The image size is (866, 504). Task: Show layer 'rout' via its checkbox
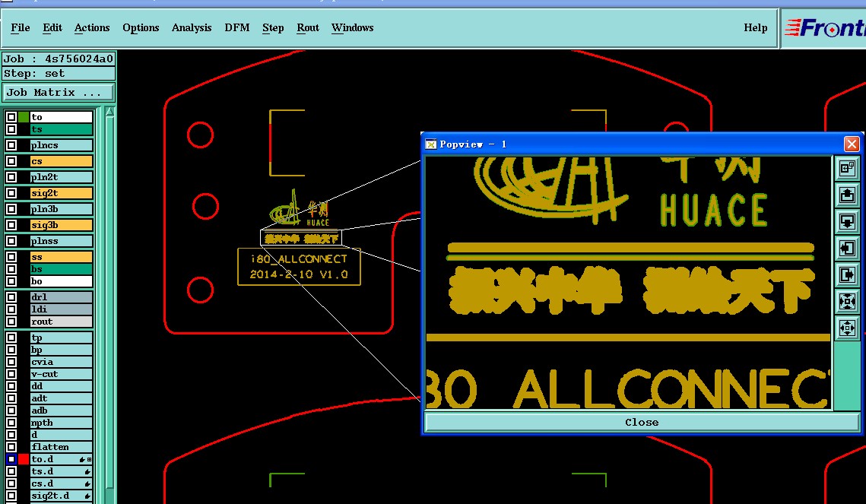[x=11, y=322]
